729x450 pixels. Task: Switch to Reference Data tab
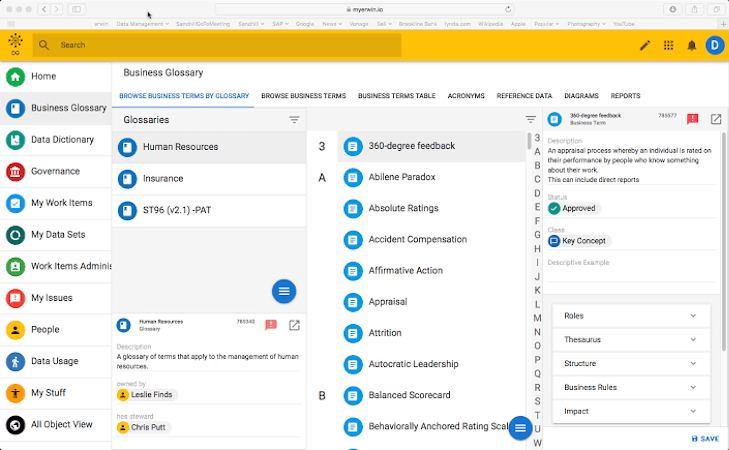(x=524, y=96)
